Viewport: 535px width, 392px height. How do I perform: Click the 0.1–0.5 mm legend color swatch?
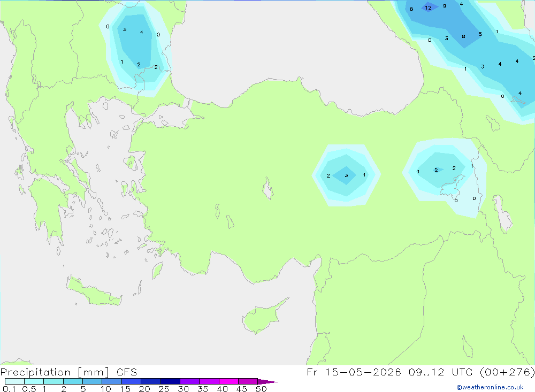point(14,381)
